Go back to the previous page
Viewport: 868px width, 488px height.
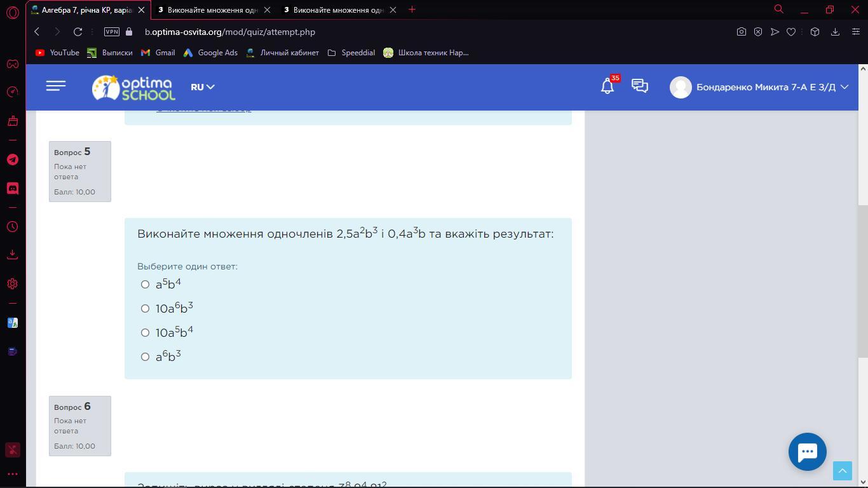[37, 32]
